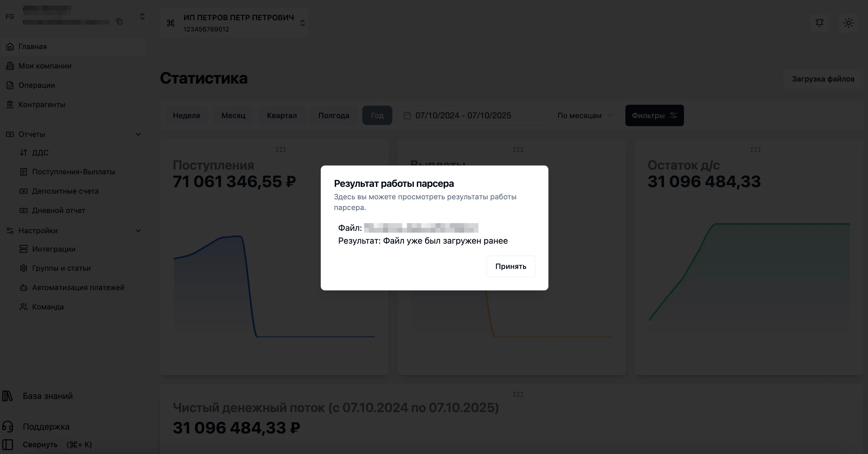Open the Фильтры button
868x454 pixels.
(x=654, y=115)
